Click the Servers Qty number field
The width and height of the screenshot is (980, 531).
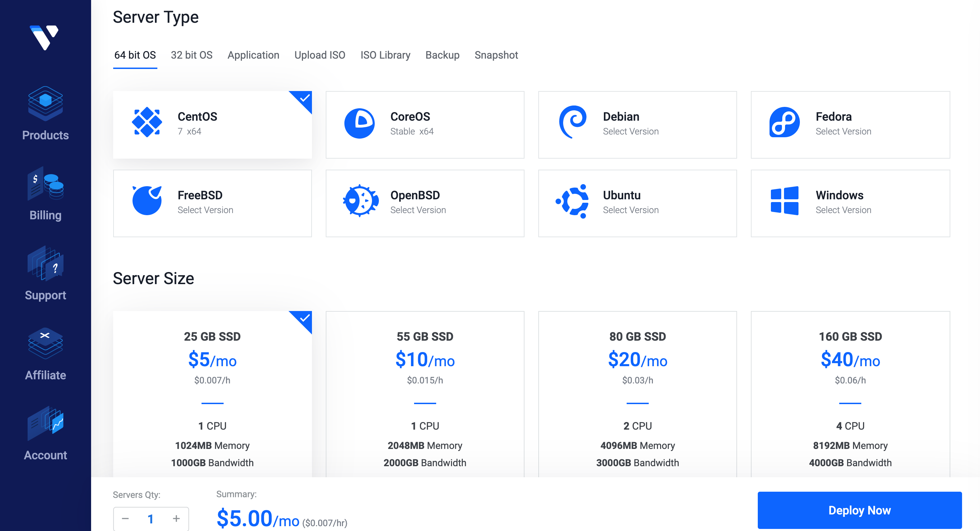point(151,519)
